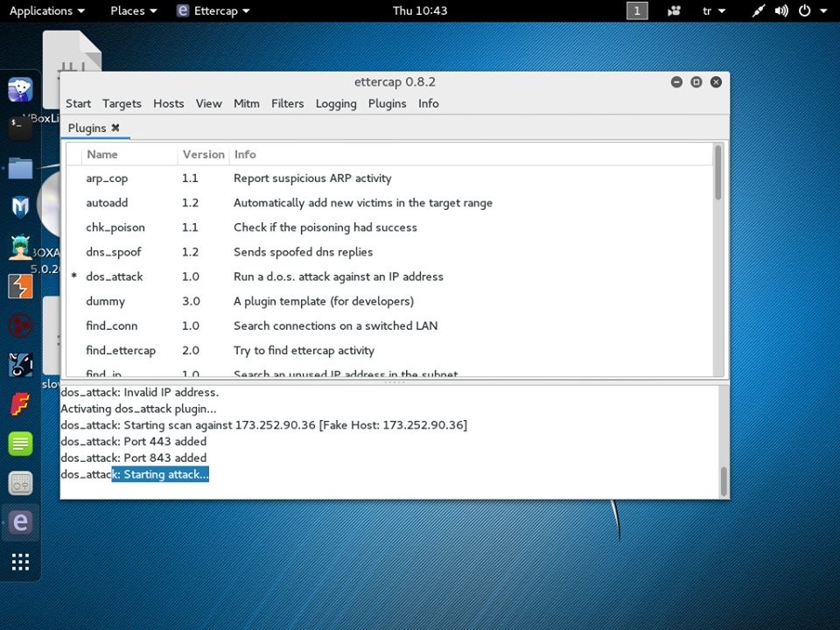Select the dummy plugin row
Viewport: 840px width, 630px height.
(x=390, y=302)
